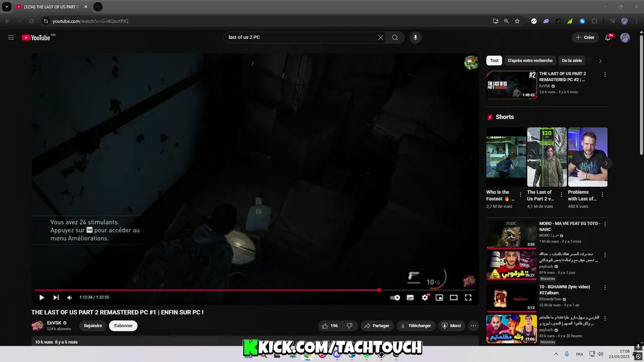Open ExVSK channel avatar below video
This screenshot has height=362, width=644.
(x=37, y=326)
